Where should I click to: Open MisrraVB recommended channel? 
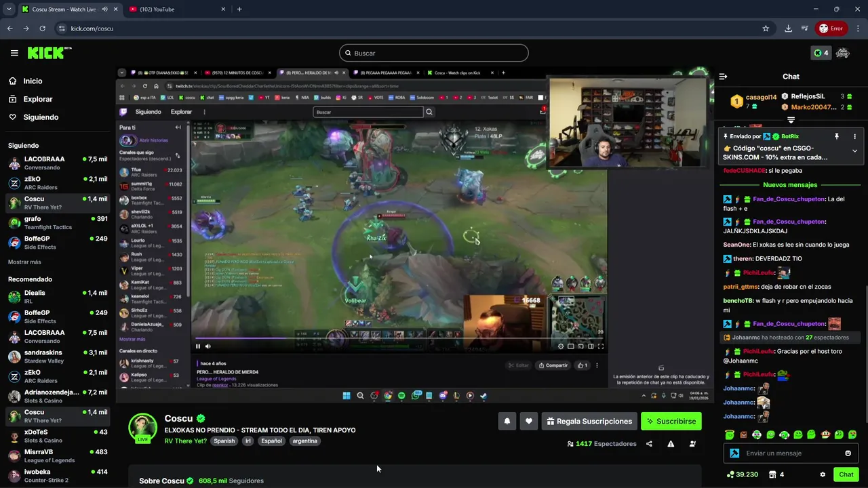coord(56,456)
